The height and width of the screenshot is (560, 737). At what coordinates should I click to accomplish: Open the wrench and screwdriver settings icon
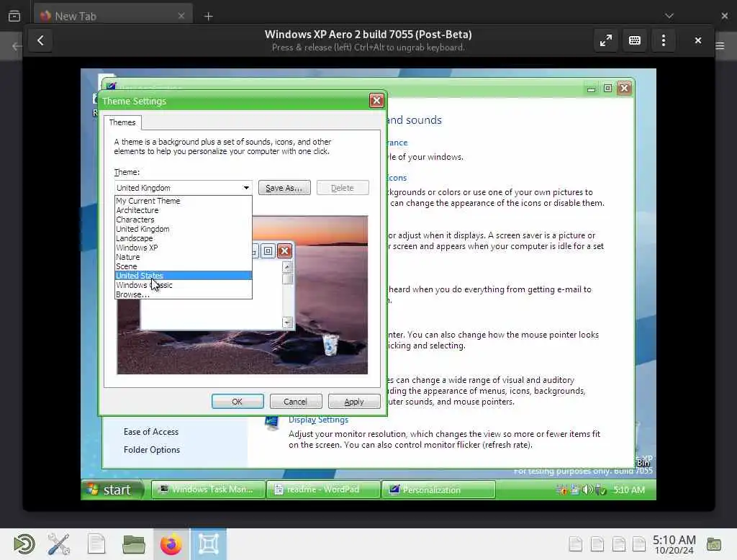[59, 544]
